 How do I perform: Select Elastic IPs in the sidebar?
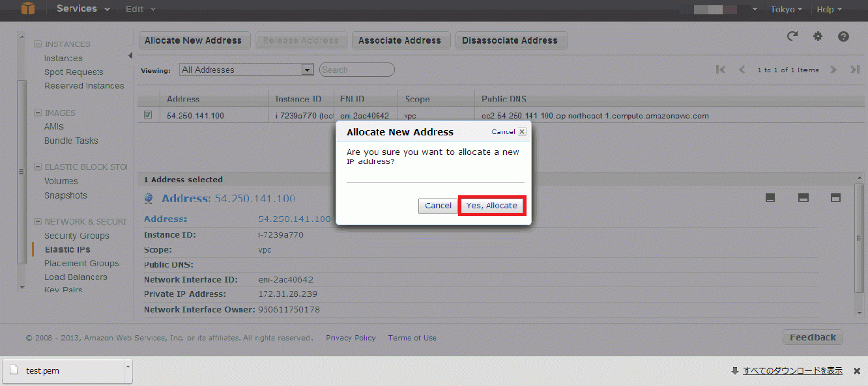click(x=68, y=249)
